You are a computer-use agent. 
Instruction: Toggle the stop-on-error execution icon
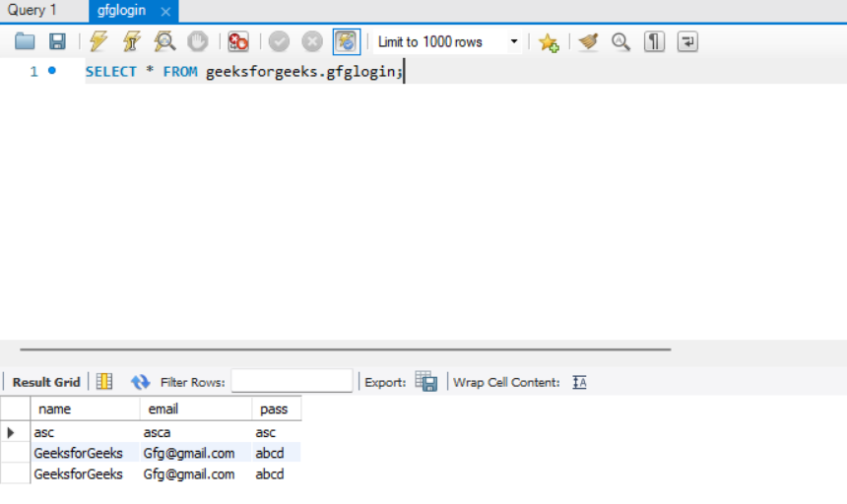coord(238,41)
